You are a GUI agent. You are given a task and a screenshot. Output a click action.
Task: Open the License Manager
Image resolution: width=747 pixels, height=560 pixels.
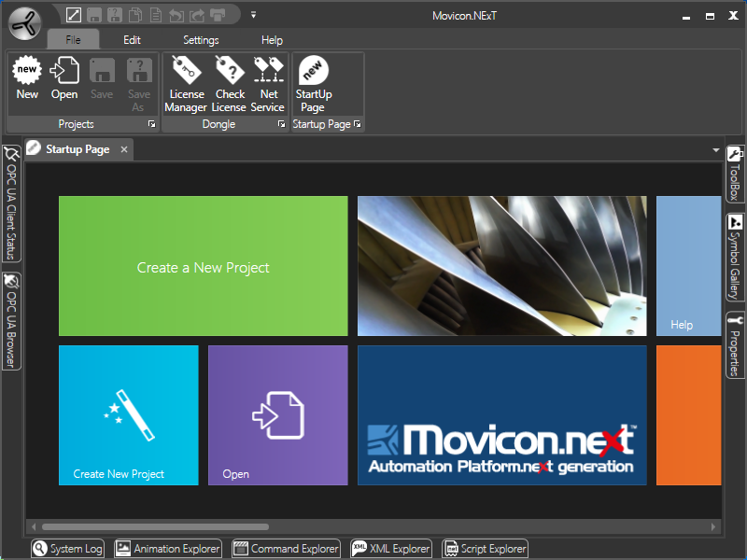tap(186, 84)
